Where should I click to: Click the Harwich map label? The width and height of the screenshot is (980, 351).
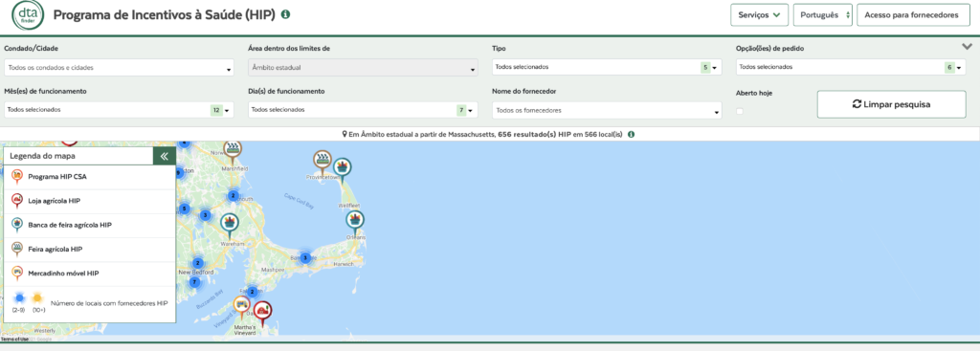click(x=344, y=264)
